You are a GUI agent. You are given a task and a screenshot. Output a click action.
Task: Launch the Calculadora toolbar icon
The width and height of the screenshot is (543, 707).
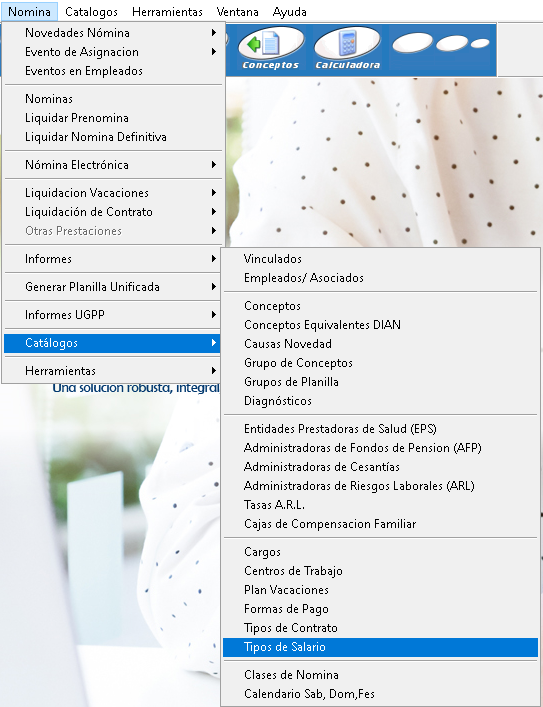point(347,49)
